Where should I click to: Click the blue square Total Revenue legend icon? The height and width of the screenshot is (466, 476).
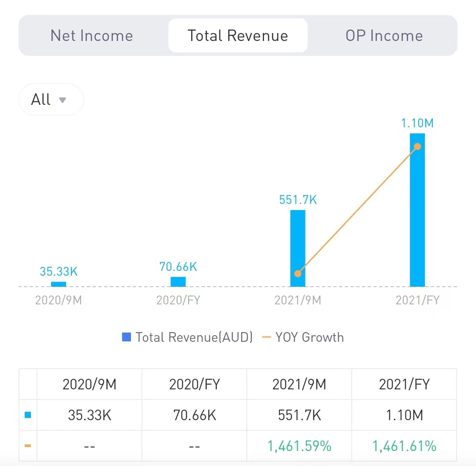pos(126,337)
